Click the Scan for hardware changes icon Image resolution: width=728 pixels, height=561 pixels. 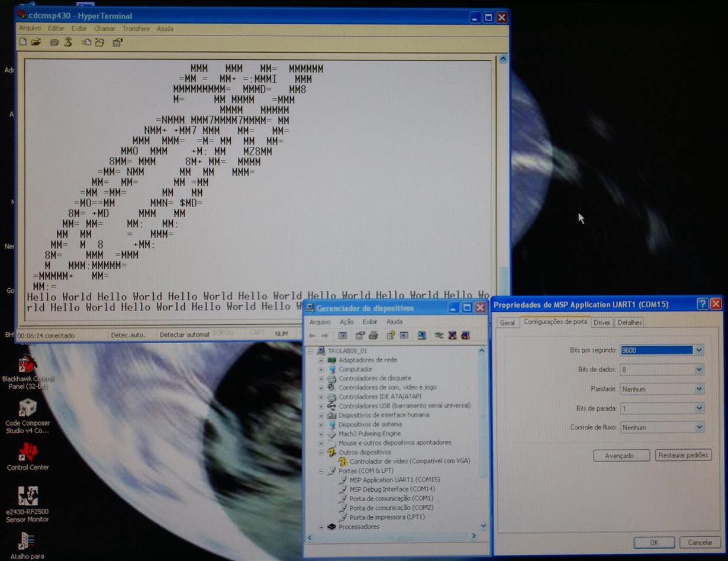point(421,336)
